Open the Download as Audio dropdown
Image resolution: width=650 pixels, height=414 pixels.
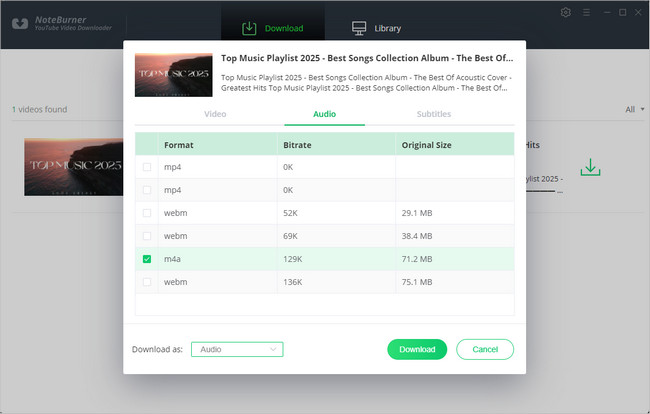click(x=239, y=349)
